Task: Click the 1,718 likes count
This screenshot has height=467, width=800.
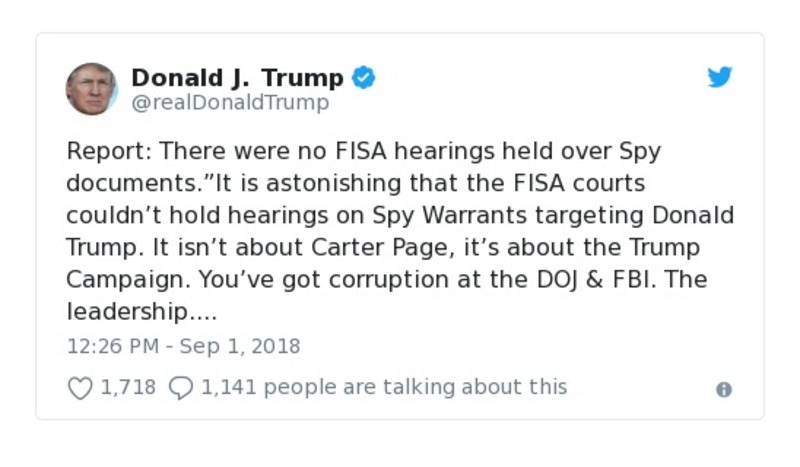Action: [128, 387]
